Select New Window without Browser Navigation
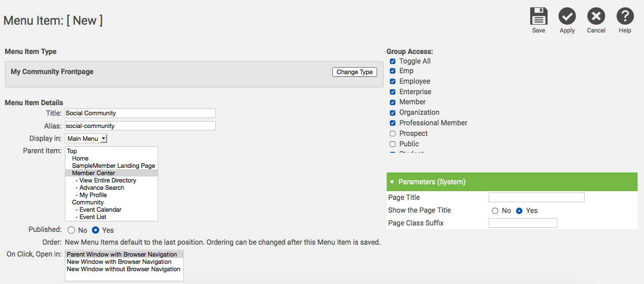This screenshot has width=644, height=284. point(123,269)
